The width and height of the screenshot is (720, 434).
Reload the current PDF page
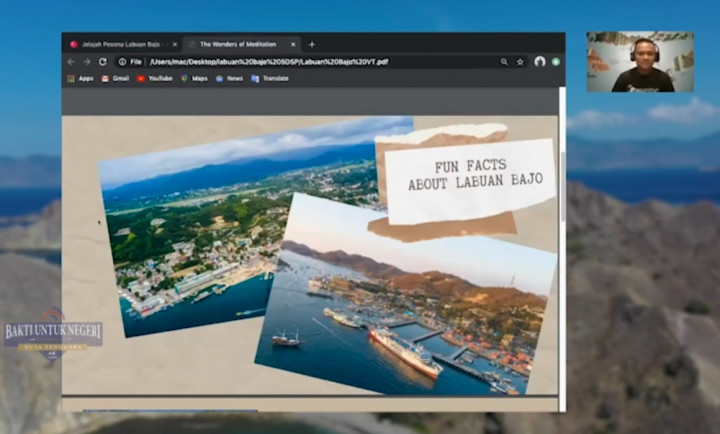[103, 61]
